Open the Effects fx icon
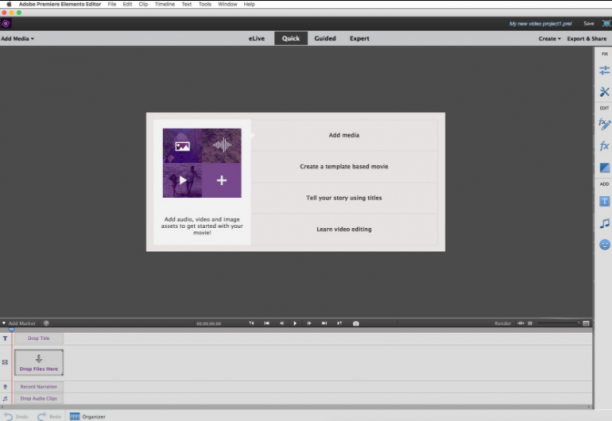 [x=604, y=146]
